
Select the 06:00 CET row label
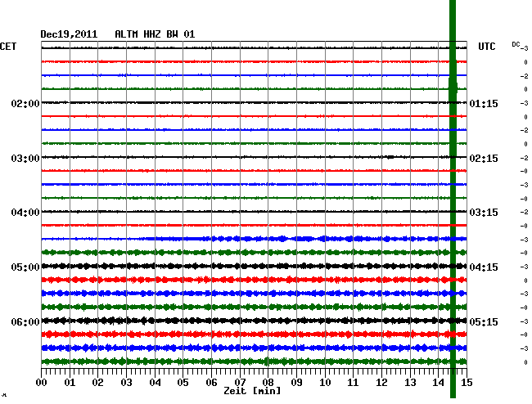(25, 321)
